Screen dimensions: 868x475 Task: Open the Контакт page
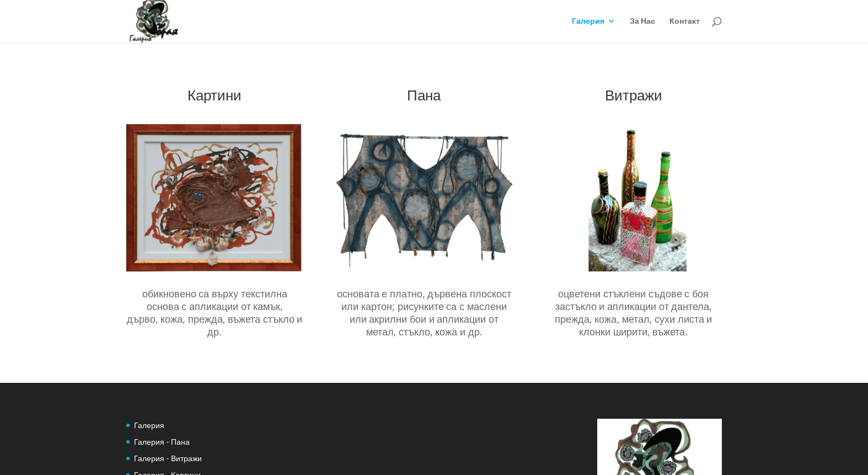(684, 21)
